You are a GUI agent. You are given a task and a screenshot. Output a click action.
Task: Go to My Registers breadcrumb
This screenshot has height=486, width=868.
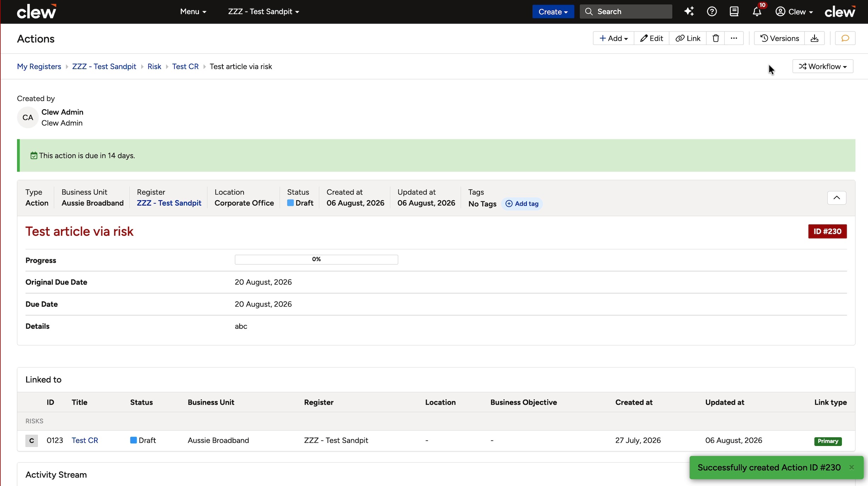(x=39, y=66)
